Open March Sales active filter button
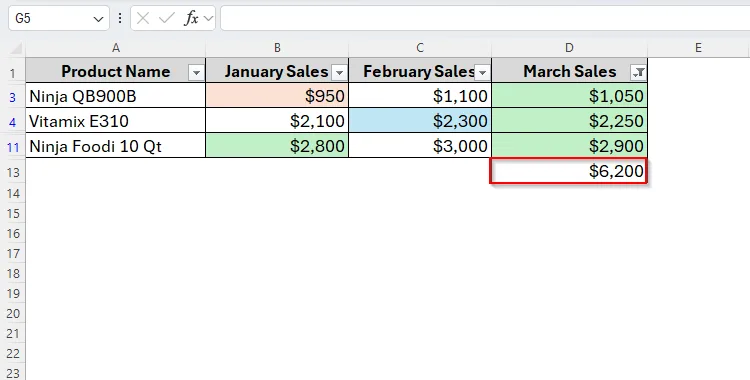Viewport: 750px width, 380px height. 639,73
